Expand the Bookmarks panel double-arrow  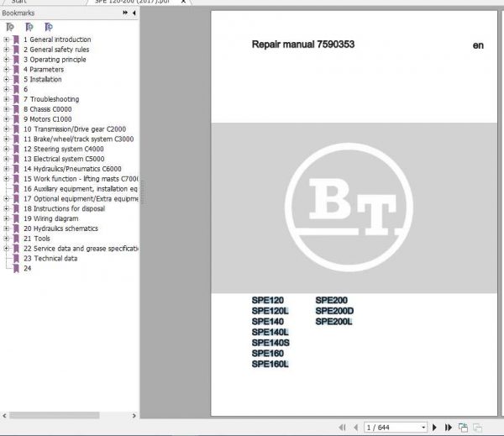point(125,13)
